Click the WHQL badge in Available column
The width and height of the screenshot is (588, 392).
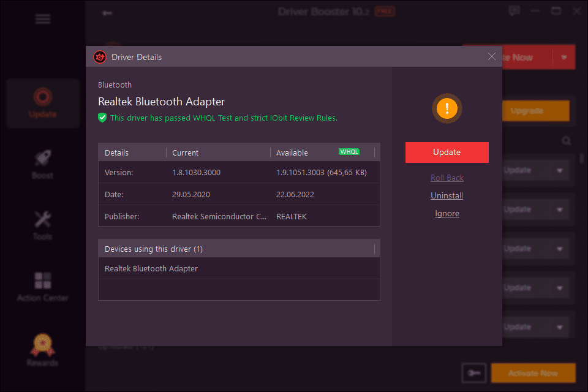(349, 152)
